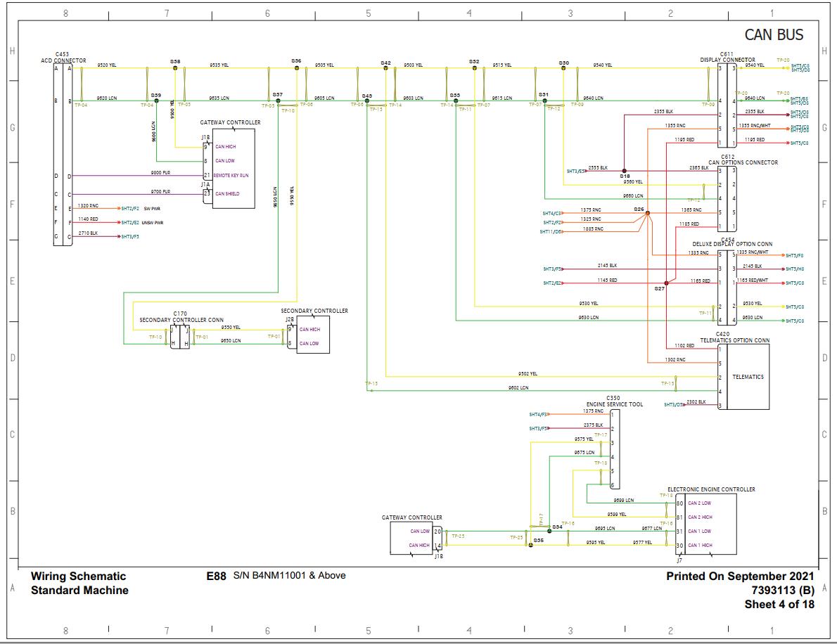Click the "9560 YEL" wire label
Screen dimensions: 837x644
coord(633,182)
